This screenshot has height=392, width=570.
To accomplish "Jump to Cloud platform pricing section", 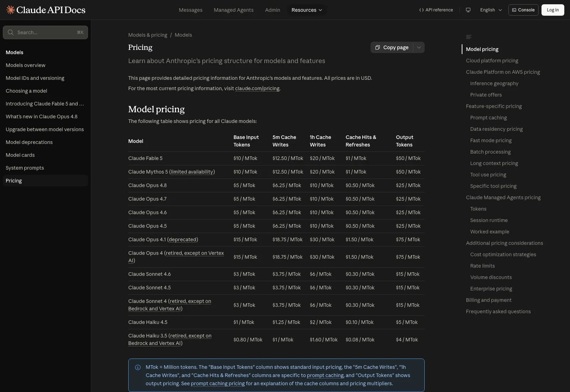I will [492, 61].
